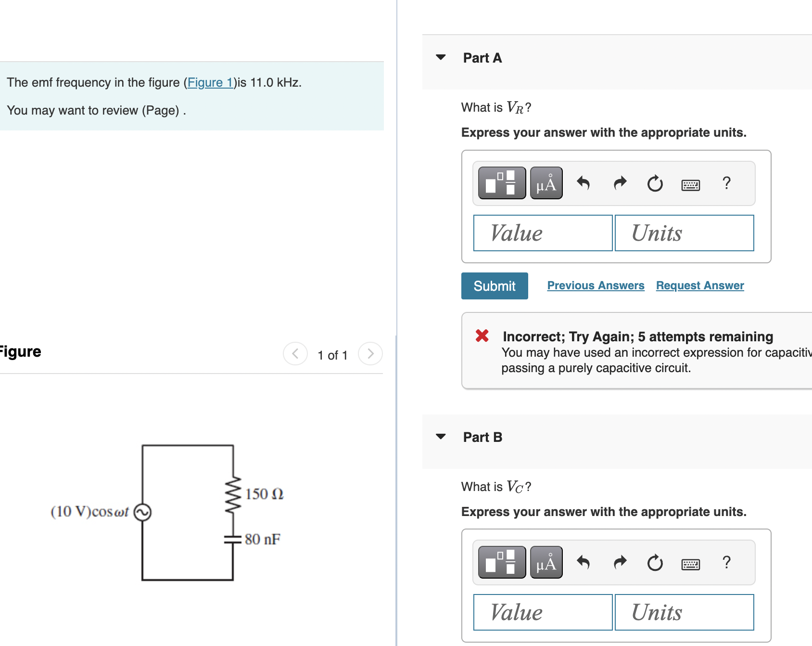This screenshot has height=646, width=812.
Task: Click Previous Answers for Part A
Action: 596,285
